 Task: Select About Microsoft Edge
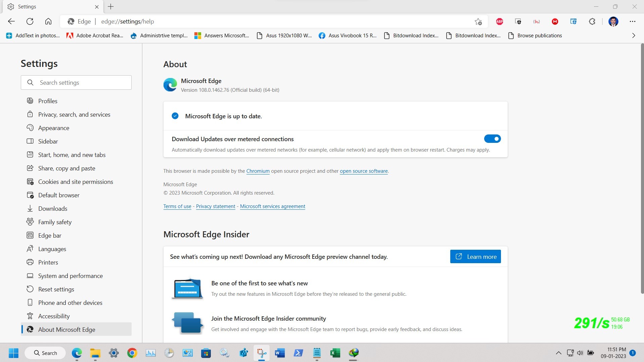pos(76,329)
